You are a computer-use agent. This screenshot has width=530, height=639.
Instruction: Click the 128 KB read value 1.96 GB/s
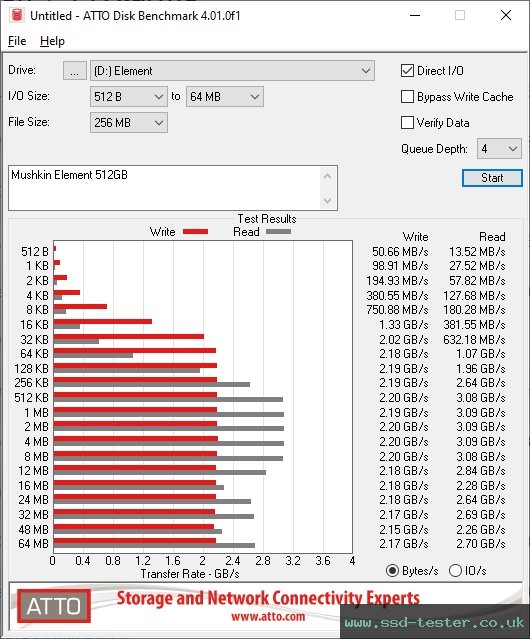tap(481, 369)
